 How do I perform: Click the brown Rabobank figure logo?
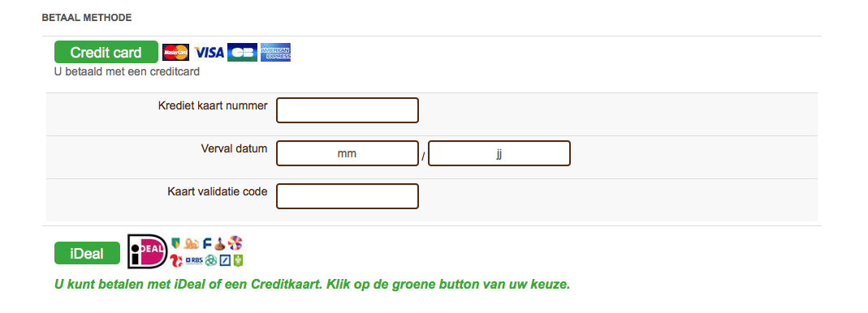tap(220, 243)
